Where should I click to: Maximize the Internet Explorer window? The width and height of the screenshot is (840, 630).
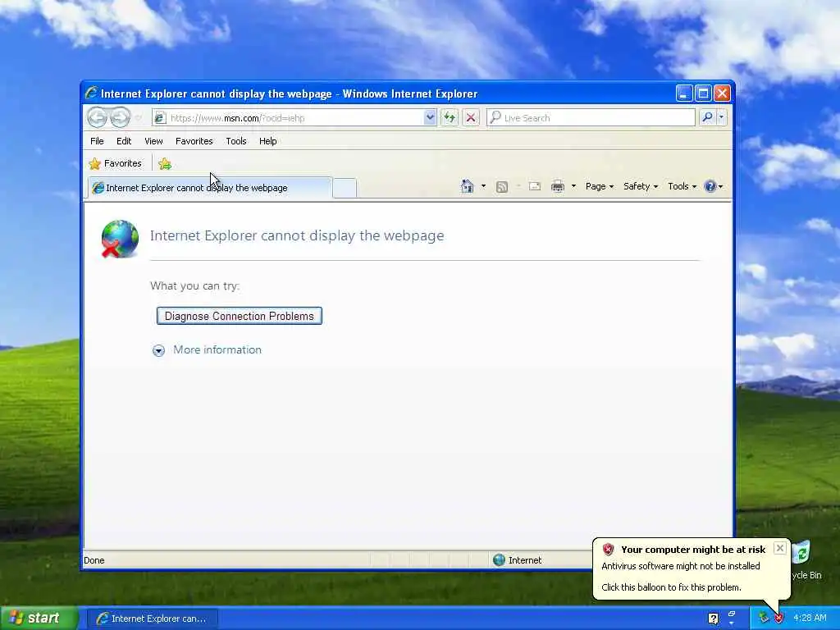point(703,94)
